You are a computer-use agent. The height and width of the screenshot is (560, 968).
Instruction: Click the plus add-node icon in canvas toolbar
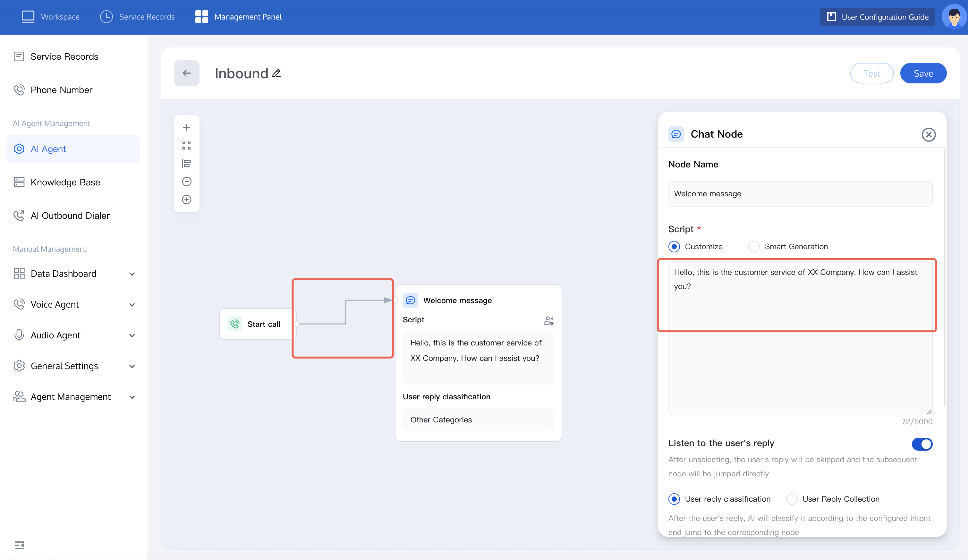pyautogui.click(x=186, y=128)
